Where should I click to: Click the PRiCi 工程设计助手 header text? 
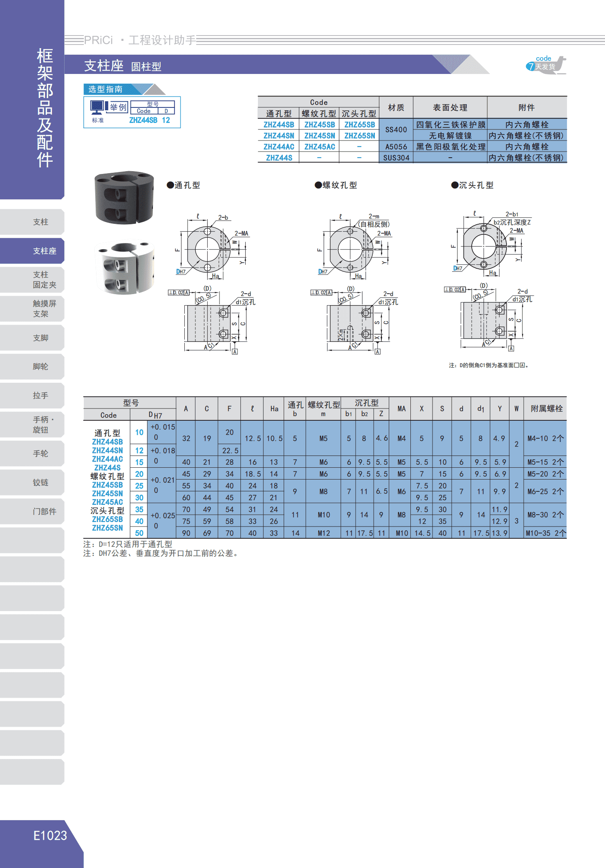[x=140, y=40]
